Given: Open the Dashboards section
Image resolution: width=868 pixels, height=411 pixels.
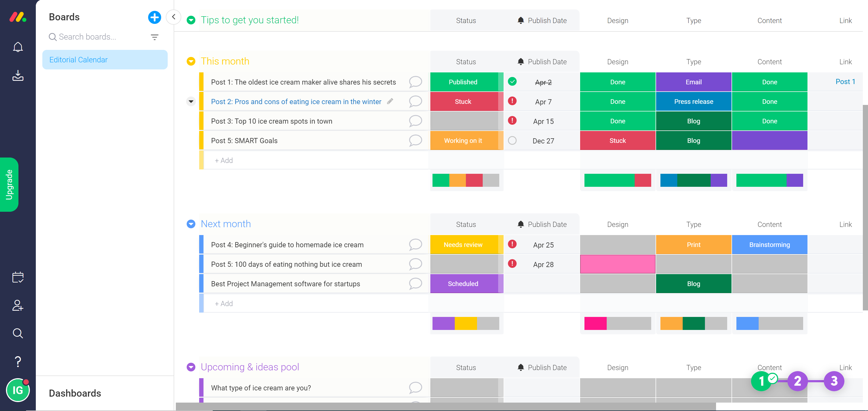Looking at the screenshot, I should point(75,393).
